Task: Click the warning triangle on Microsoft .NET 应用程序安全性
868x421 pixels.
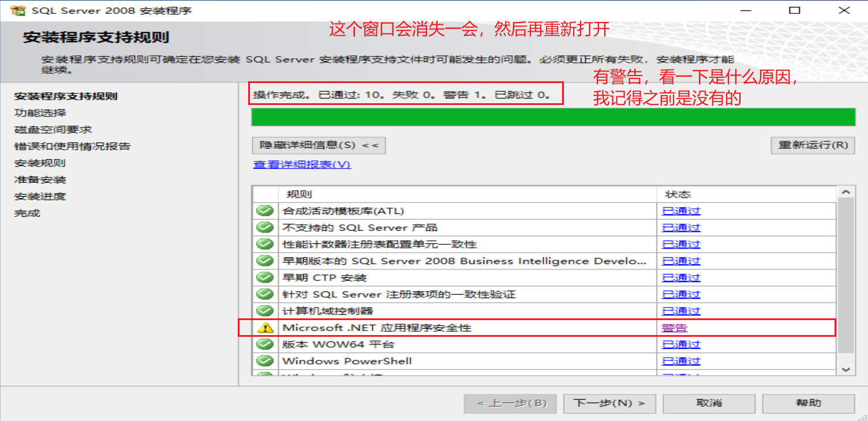Action: point(265,327)
